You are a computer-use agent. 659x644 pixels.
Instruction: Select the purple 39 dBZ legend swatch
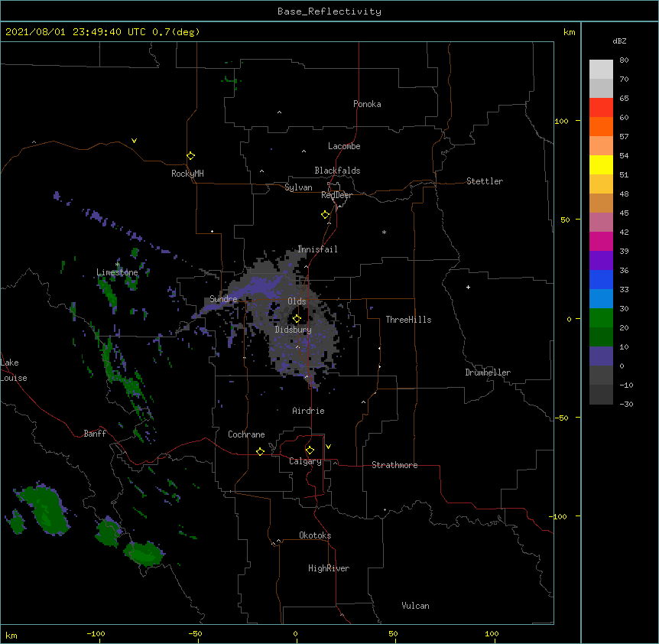(x=601, y=260)
